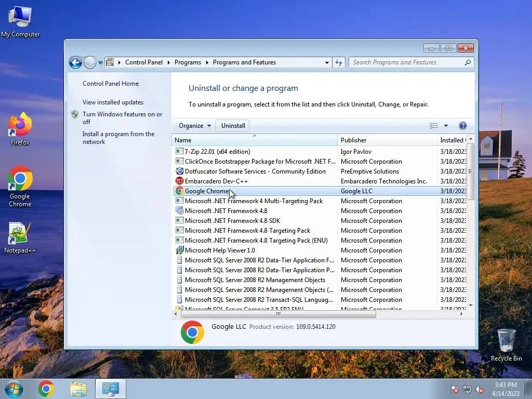Click Control Panel taskbar button
The image size is (532, 399).
(111, 389)
